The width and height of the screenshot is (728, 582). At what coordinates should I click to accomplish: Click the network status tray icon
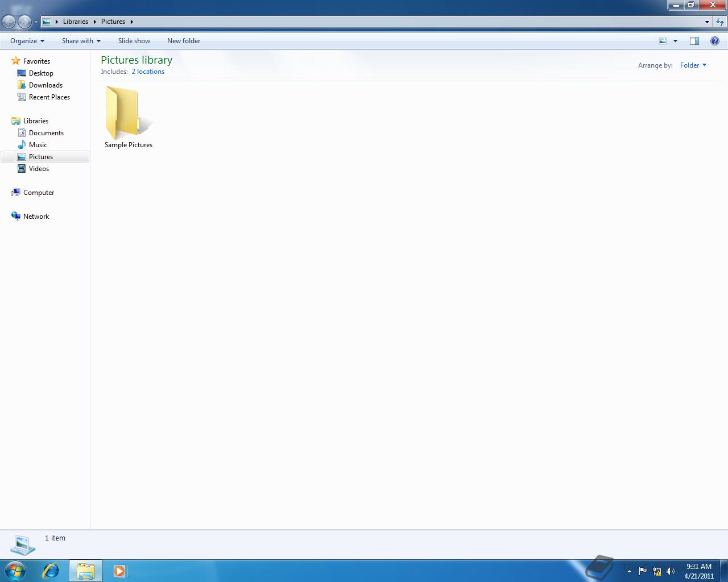coord(657,571)
